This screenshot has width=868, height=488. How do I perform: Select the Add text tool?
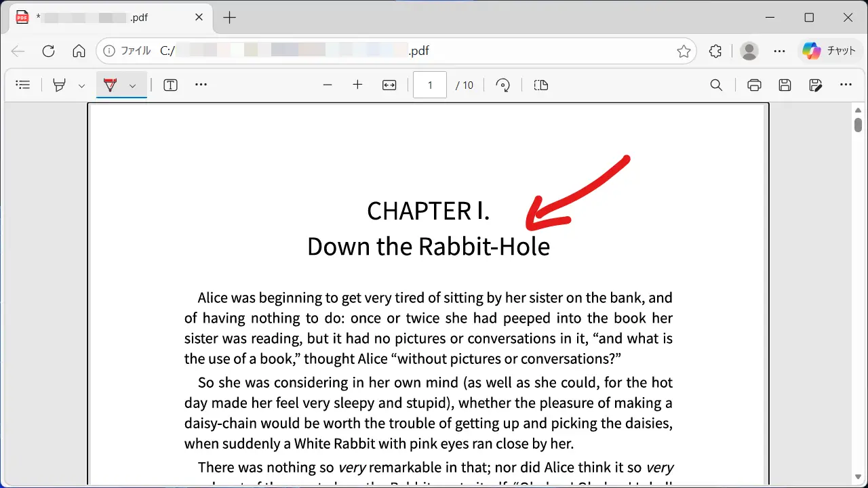pos(170,85)
